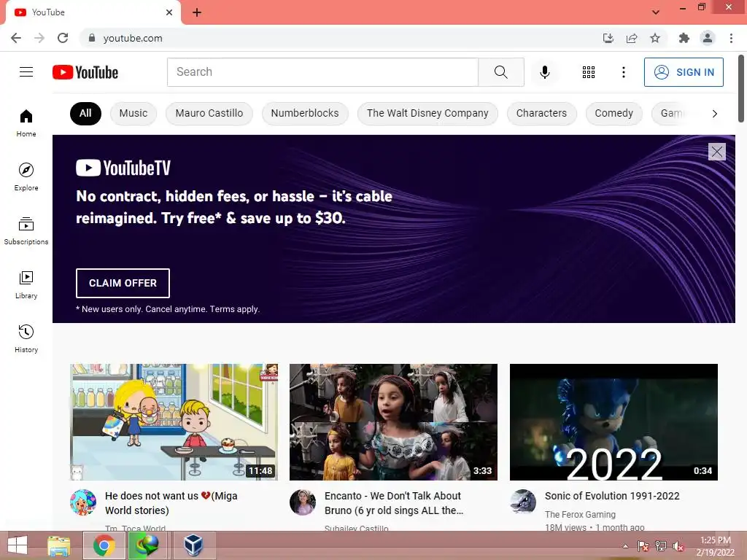Open YouTube settings three-dot menu

point(623,72)
